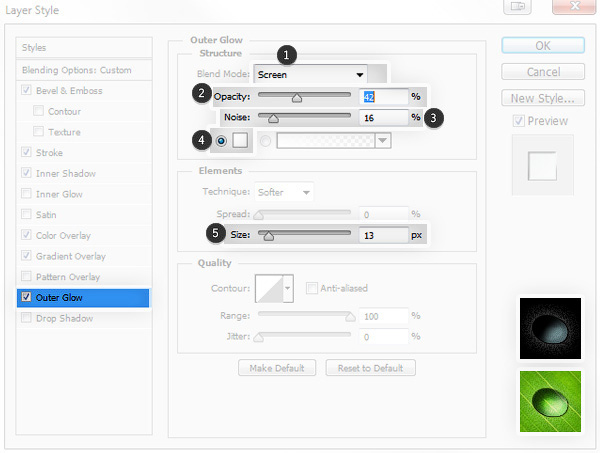Toggle the Stroke checkbox
The height and width of the screenshot is (453, 600).
[26, 152]
